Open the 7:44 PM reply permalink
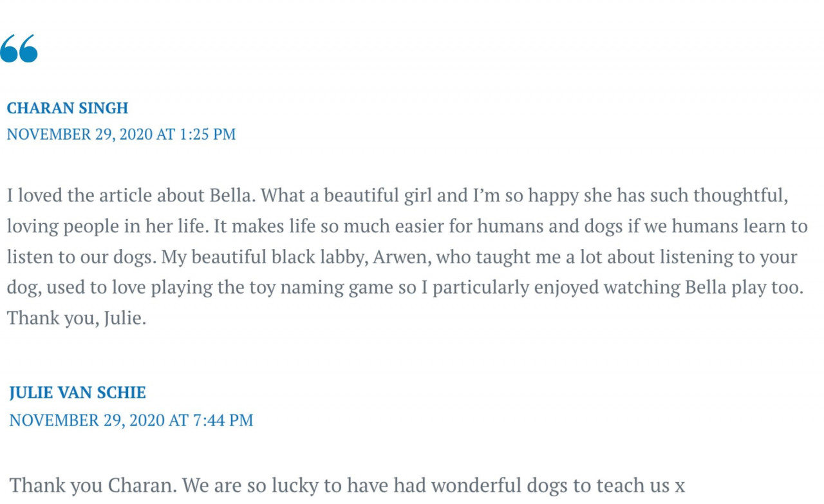Image resolution: width=824 pixels, height=504 pixels. click(x=131, y=420)
